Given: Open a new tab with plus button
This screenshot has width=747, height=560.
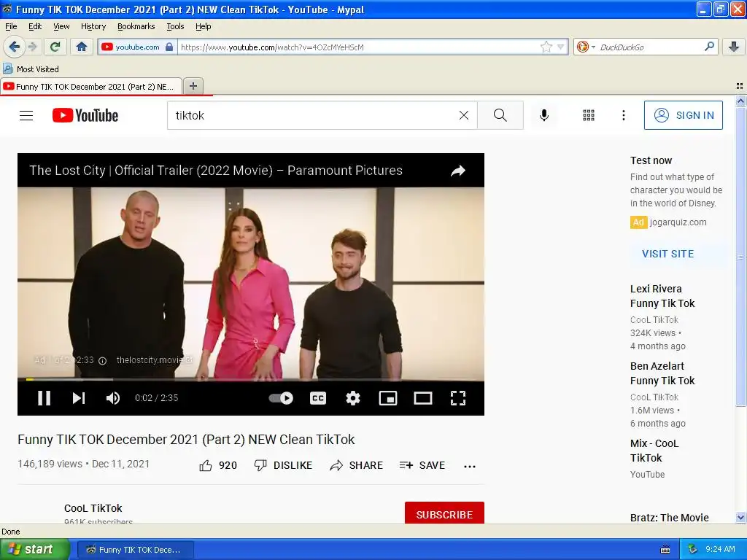Looking at the screenshot, I should coord(193,86).
